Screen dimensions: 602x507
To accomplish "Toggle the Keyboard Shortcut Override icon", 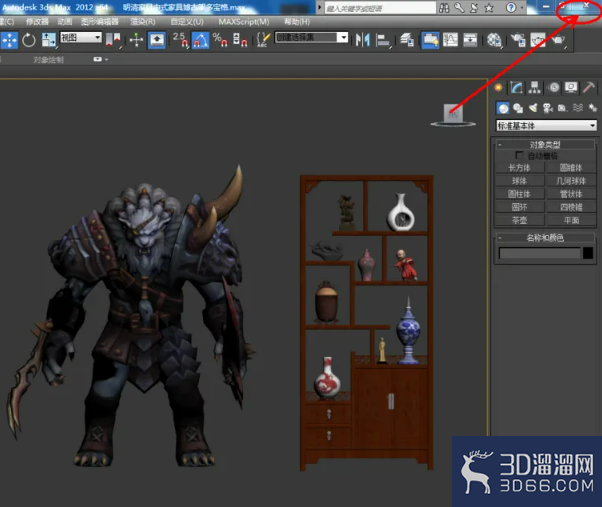I will [157, 40].
